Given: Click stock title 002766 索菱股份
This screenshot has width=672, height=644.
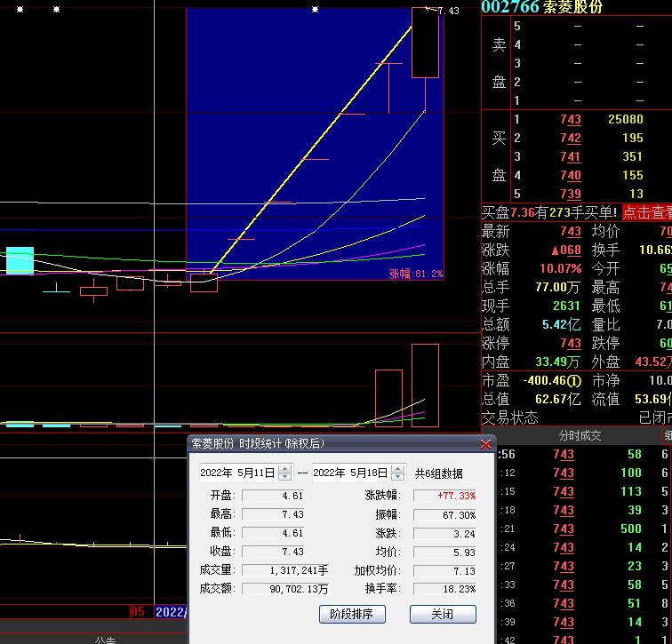Looking at the screenshot, I should click(x=542, y=7).
